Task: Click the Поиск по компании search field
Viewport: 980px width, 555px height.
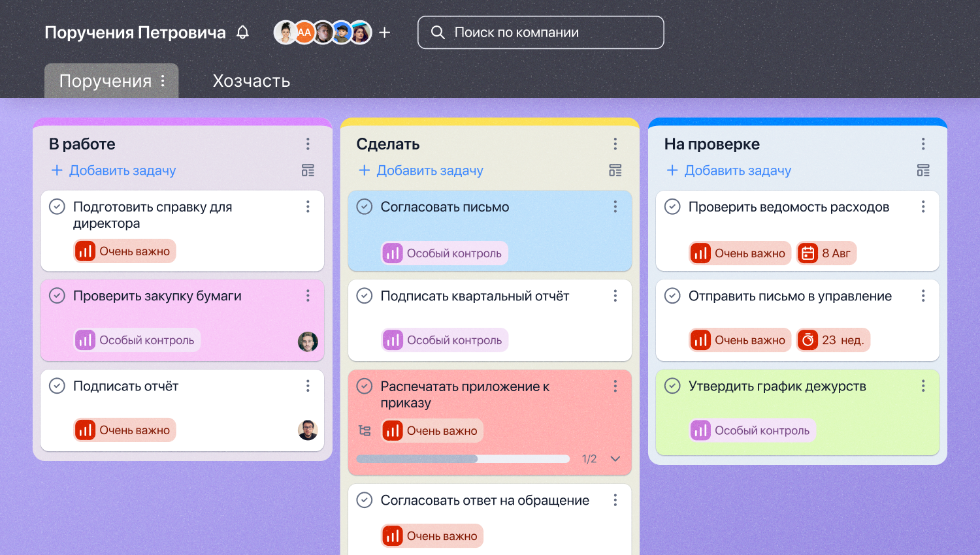Action: point(541,33)
